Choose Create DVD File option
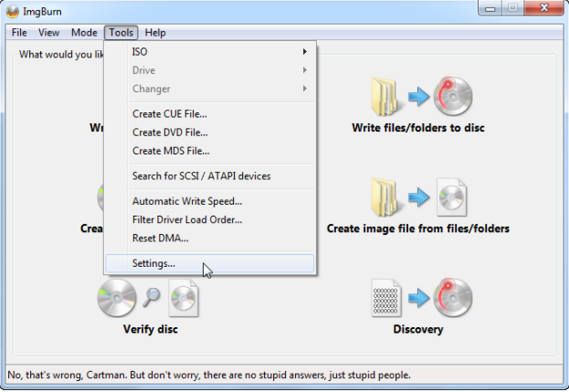 (x=170, y=132)
